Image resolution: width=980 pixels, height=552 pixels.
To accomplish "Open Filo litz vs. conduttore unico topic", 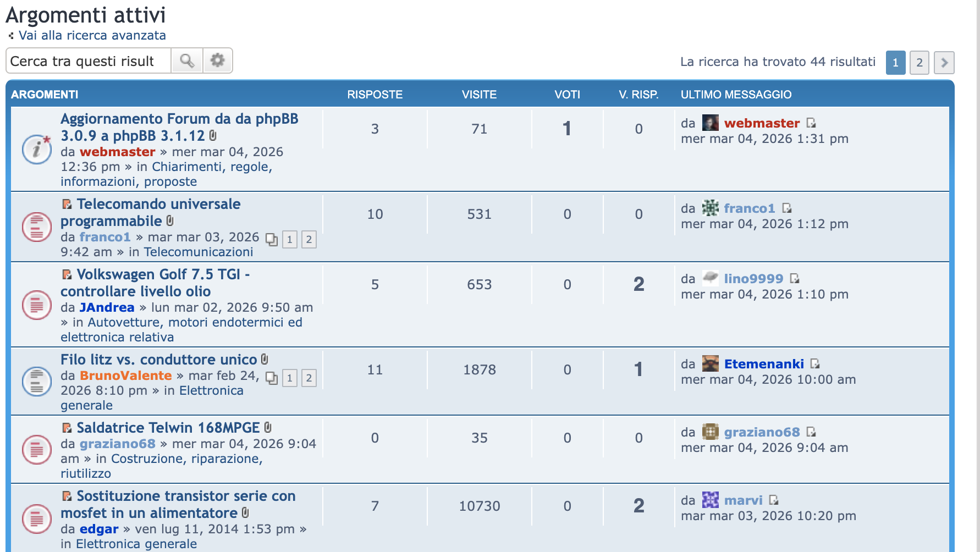I will [x=158, y=360].
